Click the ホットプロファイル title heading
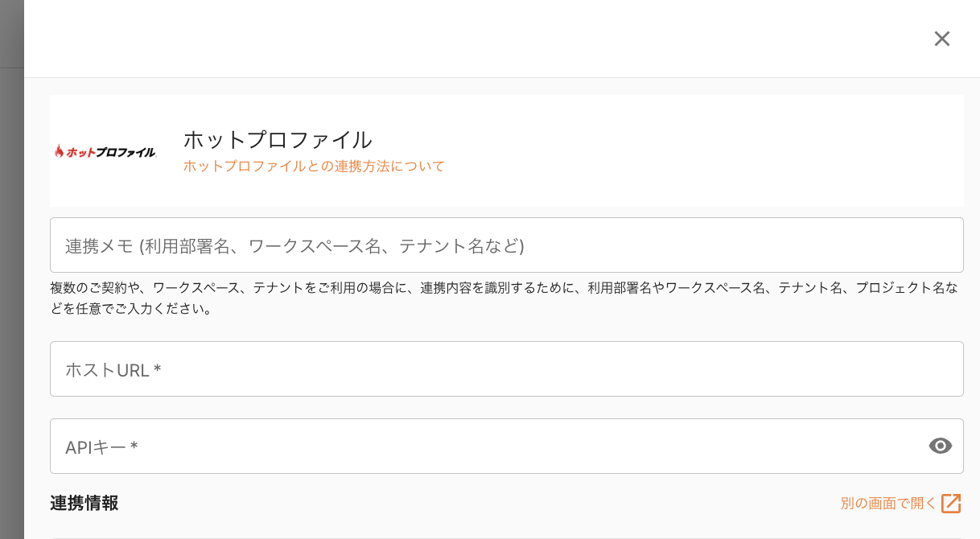Viewport: 980px width, 539px height. 278,140
